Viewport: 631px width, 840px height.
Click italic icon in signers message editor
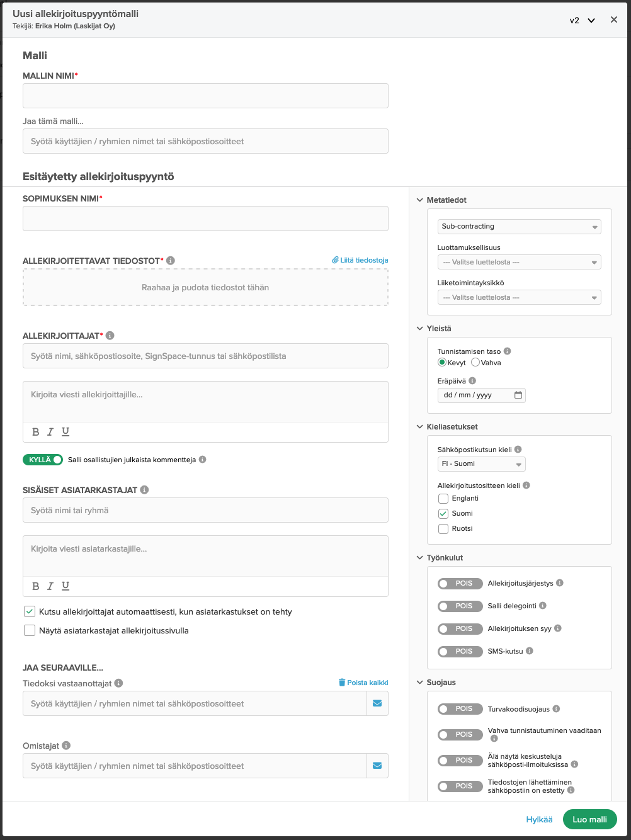[x=50, y=432]
